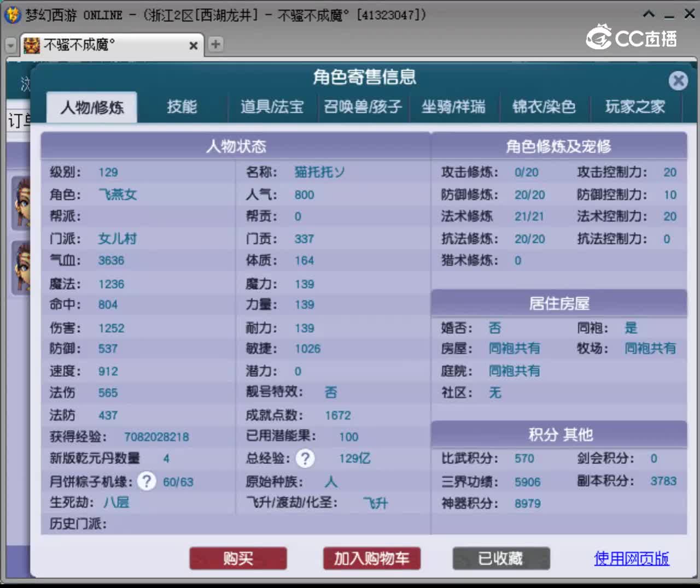The image size is (700, 588).
Task: Open the tab list dropdown arrow
Action: (x=11, y=45)
